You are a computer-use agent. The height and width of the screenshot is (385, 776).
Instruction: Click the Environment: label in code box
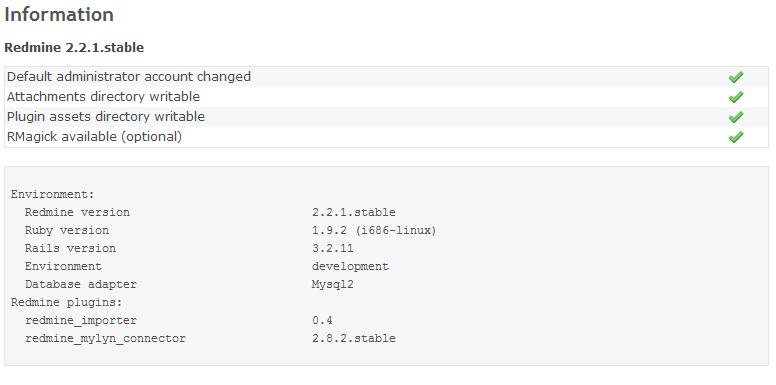coord(52,194)
